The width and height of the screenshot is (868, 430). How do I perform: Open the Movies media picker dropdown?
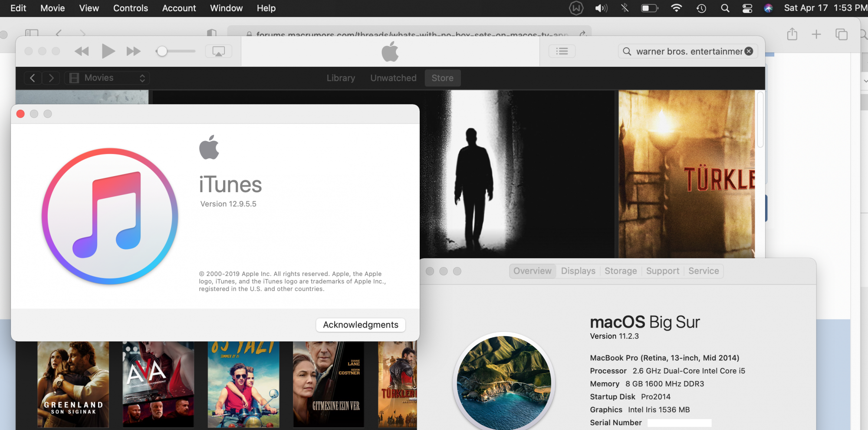[x=107, y=78]
